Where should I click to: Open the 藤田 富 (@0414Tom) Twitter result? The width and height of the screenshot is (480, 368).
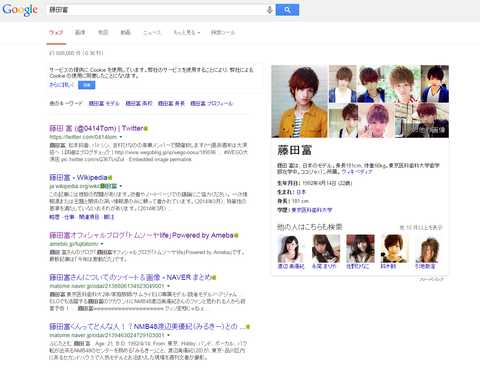pos(96,128)
